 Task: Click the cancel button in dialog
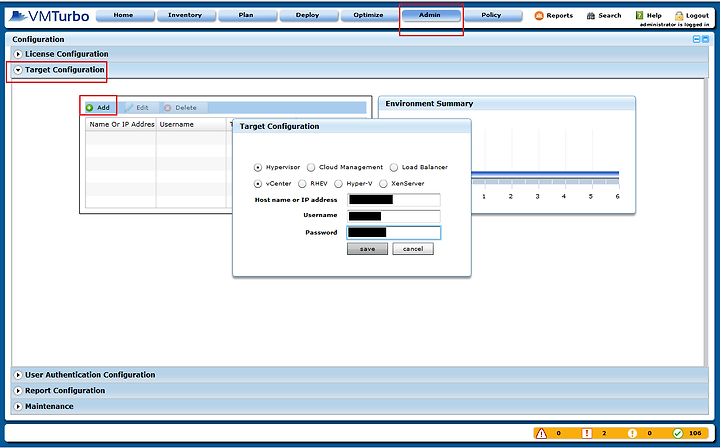pyautogui.click(x=413, y=249)
